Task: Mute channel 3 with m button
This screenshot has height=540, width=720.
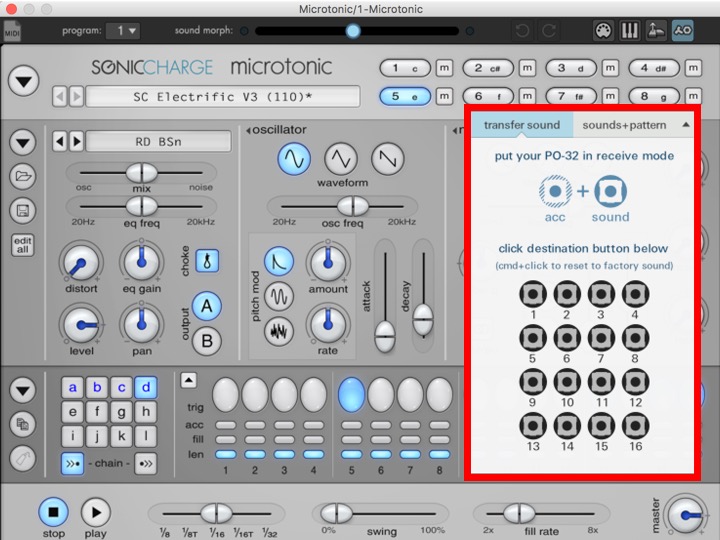Action: (610, 68)
